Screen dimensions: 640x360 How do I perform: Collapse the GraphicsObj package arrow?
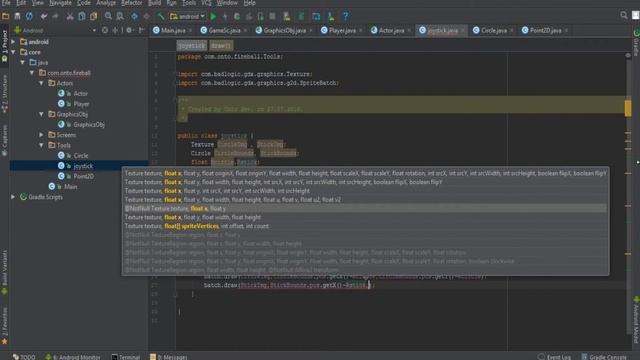point(42,114)
